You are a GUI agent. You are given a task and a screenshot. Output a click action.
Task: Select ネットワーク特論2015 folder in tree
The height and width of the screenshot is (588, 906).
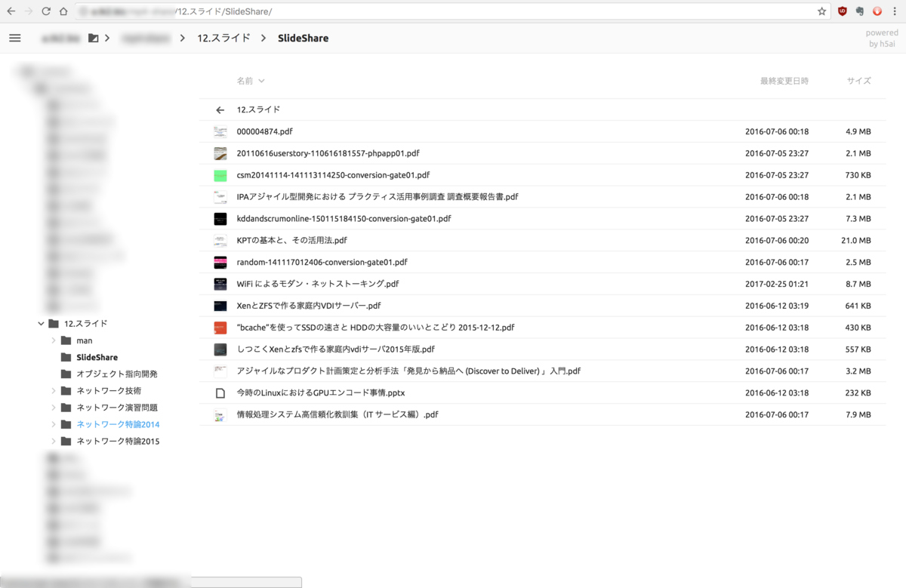click(118, 441)
